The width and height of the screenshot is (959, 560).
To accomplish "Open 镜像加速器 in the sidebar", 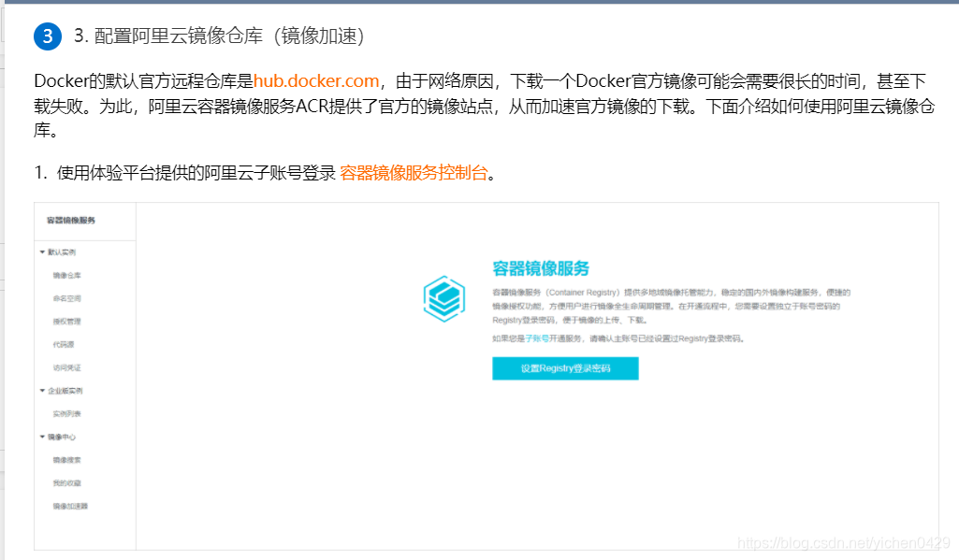I will (70, 506).
